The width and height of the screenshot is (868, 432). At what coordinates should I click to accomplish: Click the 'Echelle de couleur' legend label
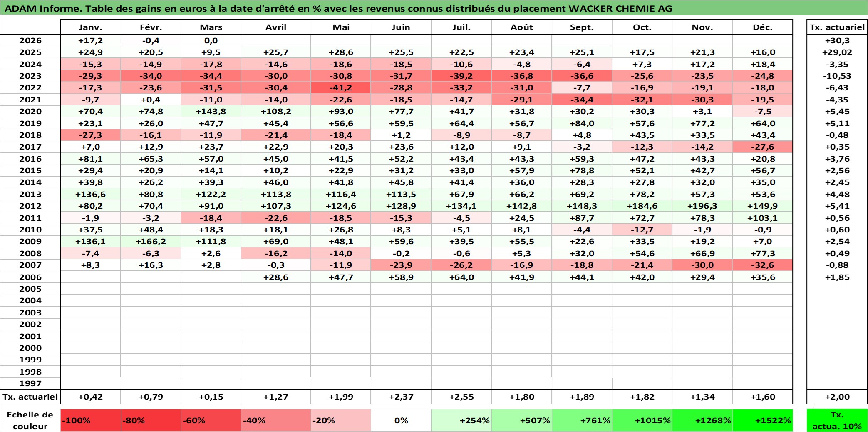tap(30, 420)
